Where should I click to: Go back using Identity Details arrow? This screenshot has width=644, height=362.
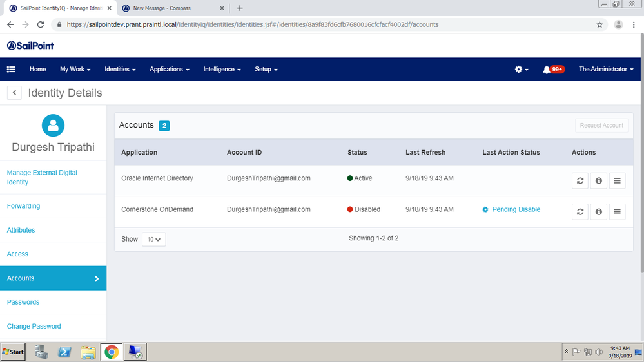14,93
